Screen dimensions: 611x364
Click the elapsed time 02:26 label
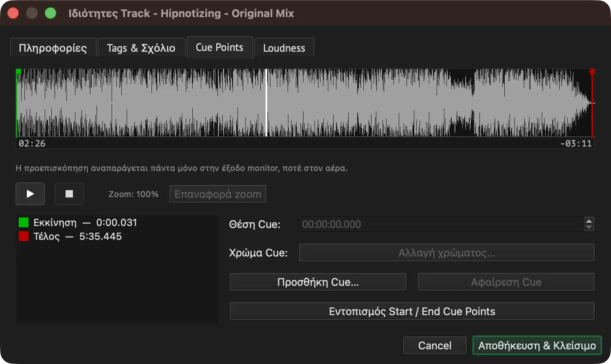pos(32,143)
